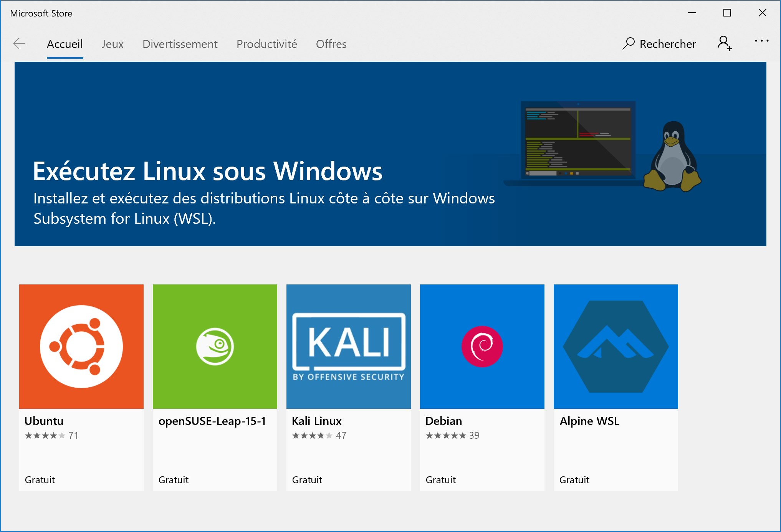Viewport: 781px width, 532px height.
Task: Switch to the Accueil tab
Action: [x=65, y=44]
